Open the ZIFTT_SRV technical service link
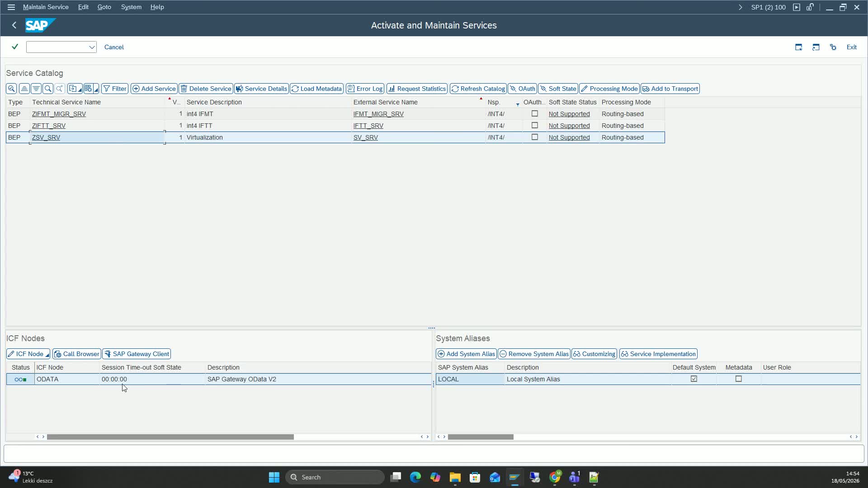The height and width of the screenshot is (488, 868). click(x=49, y=126)
